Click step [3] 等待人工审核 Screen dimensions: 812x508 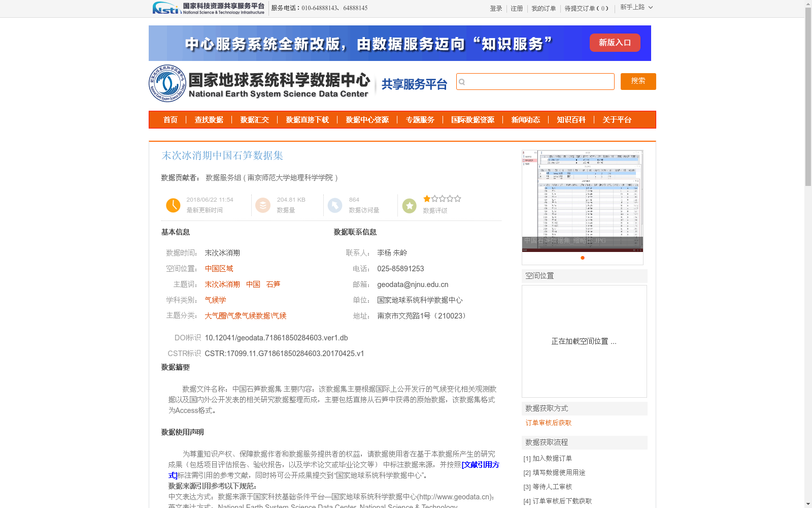point(548,487)
